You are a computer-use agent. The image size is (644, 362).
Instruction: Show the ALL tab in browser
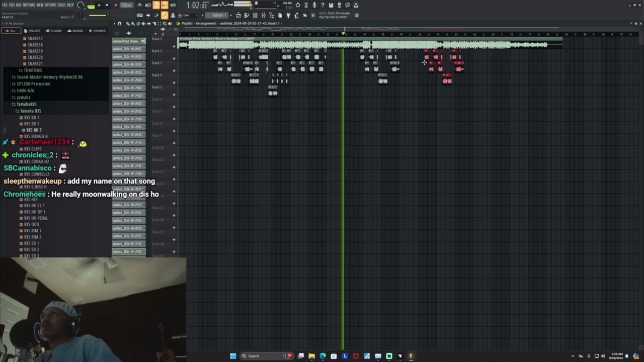tap(11, 31)
